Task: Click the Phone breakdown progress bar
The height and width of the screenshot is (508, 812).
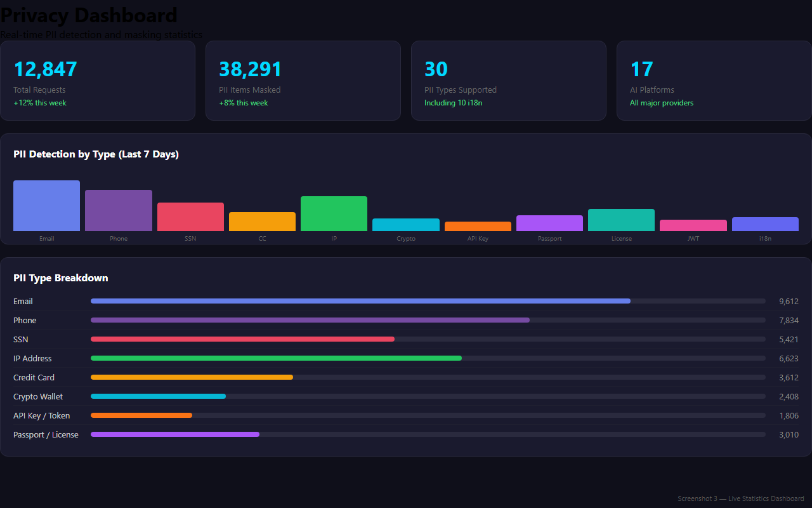Action: click(x=428, y=320)
